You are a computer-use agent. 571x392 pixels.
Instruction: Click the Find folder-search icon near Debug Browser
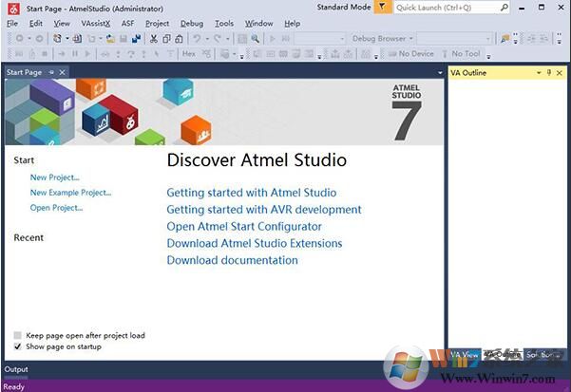coord(505,38)
